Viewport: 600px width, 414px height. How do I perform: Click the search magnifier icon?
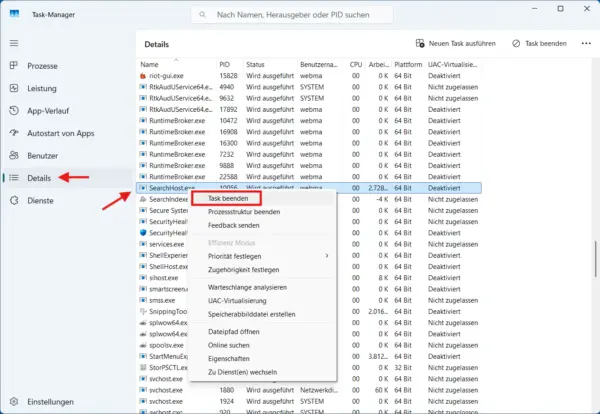tap(202, 15)
